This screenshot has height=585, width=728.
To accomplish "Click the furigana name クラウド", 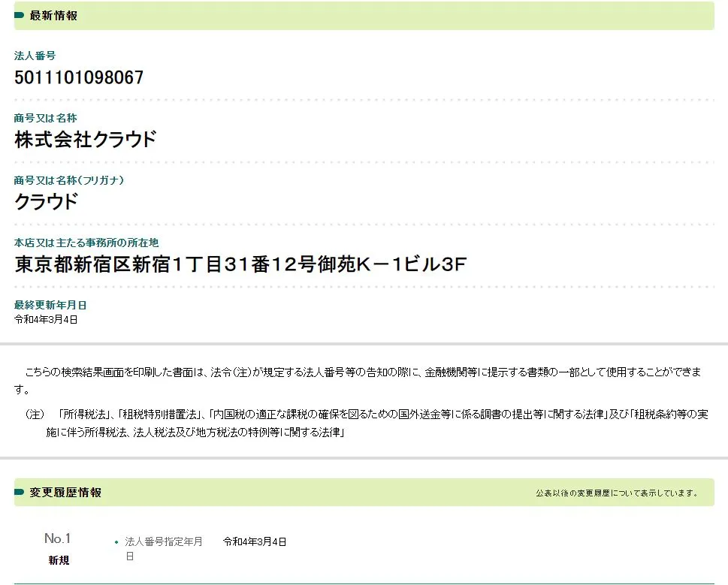I will coord(47,202).
